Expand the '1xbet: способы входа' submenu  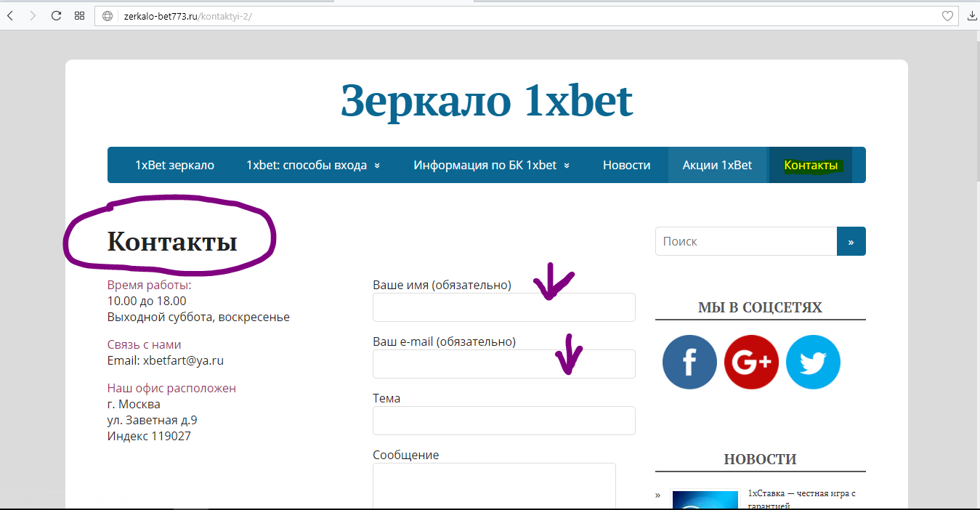[313, 165]
